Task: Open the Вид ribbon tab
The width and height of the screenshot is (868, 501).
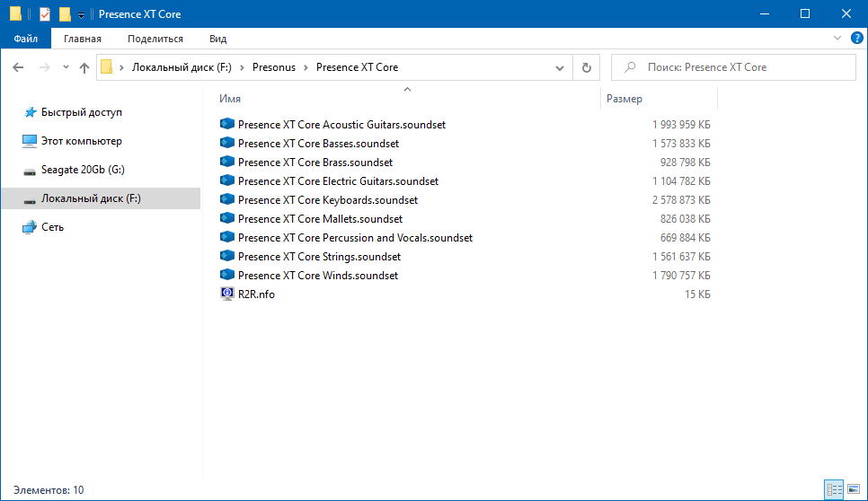Action: (x=218, y=39)
